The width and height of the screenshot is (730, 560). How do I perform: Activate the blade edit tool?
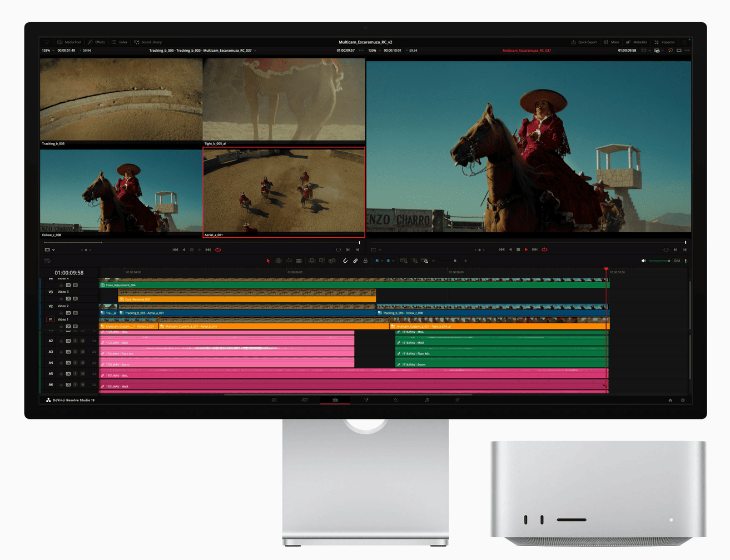pyautogui.click(x=299, y=261)
